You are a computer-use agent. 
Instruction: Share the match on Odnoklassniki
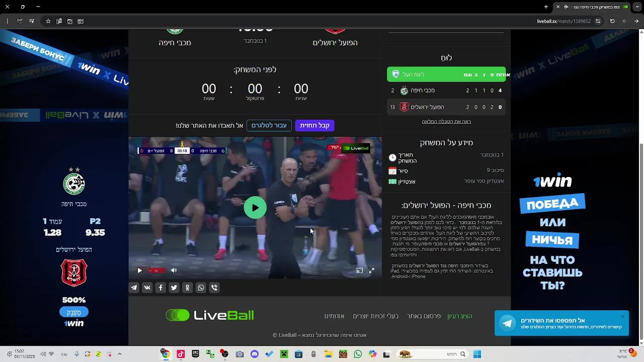click(187, 288)
